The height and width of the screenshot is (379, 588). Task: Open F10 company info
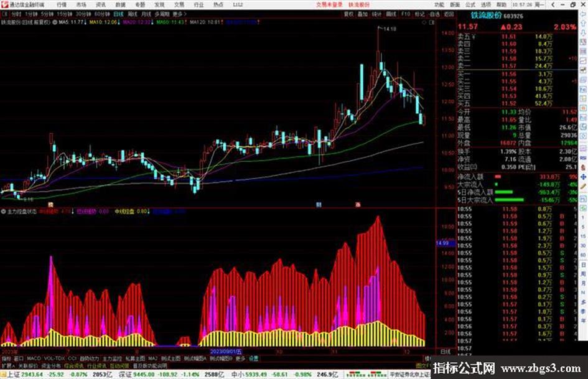pos(405,14)
